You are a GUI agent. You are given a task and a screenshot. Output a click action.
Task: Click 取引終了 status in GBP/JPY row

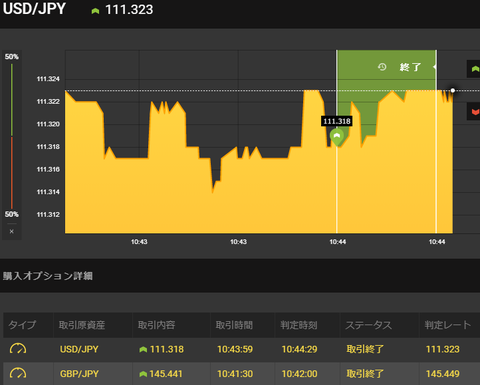[365, 374]
